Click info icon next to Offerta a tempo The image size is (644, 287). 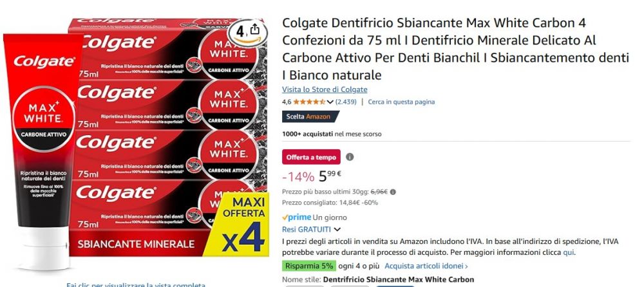[x=350, y=157]
